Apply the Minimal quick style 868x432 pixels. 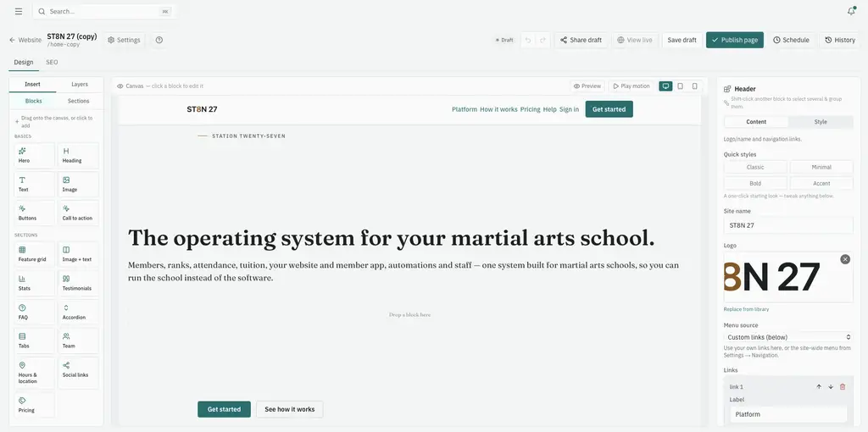coord(821,167)
